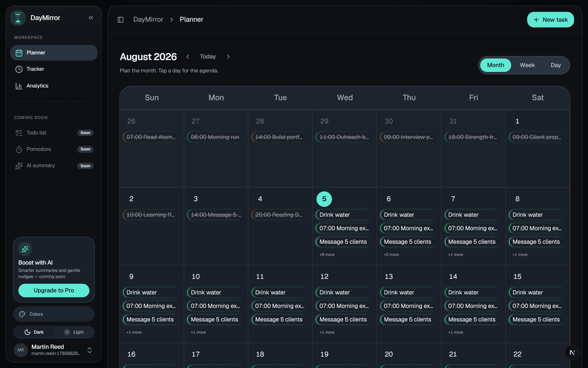Click the Today button
Viewport: 588px width, 368px height.
[208, 57]
